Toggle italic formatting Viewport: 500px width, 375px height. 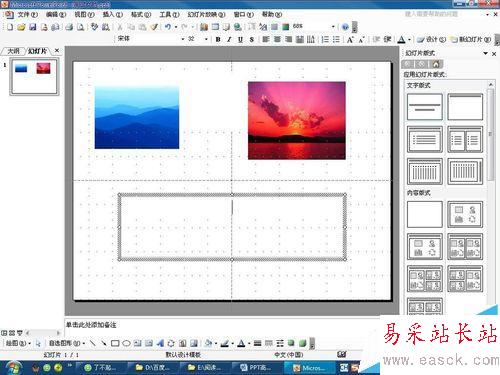coord(229,39)
